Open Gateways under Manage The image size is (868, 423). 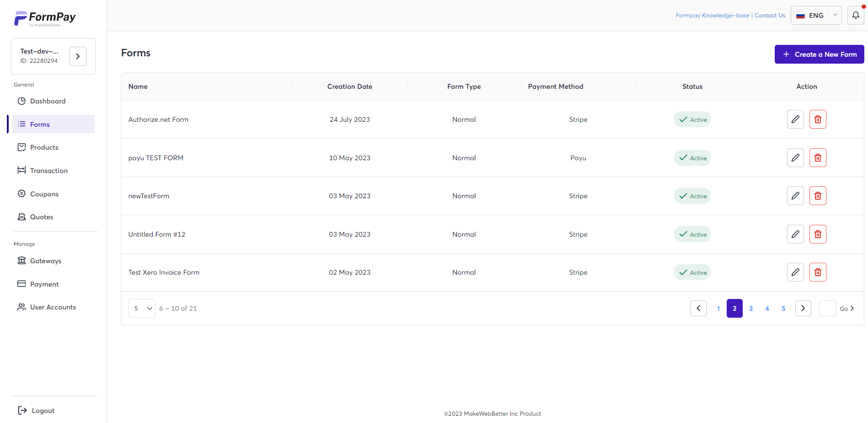pos(53,261)
